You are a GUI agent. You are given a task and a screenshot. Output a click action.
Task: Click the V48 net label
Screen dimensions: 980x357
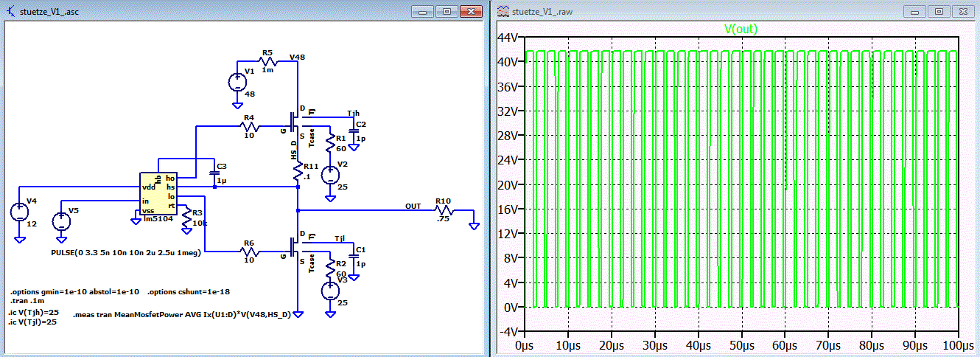pyautogui.click(x=298, y=56)
